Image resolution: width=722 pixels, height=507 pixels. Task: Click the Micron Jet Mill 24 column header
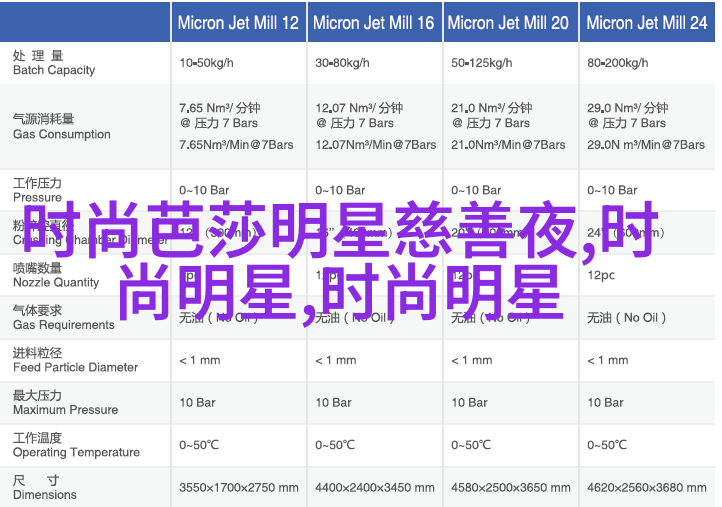pos(647,23)
